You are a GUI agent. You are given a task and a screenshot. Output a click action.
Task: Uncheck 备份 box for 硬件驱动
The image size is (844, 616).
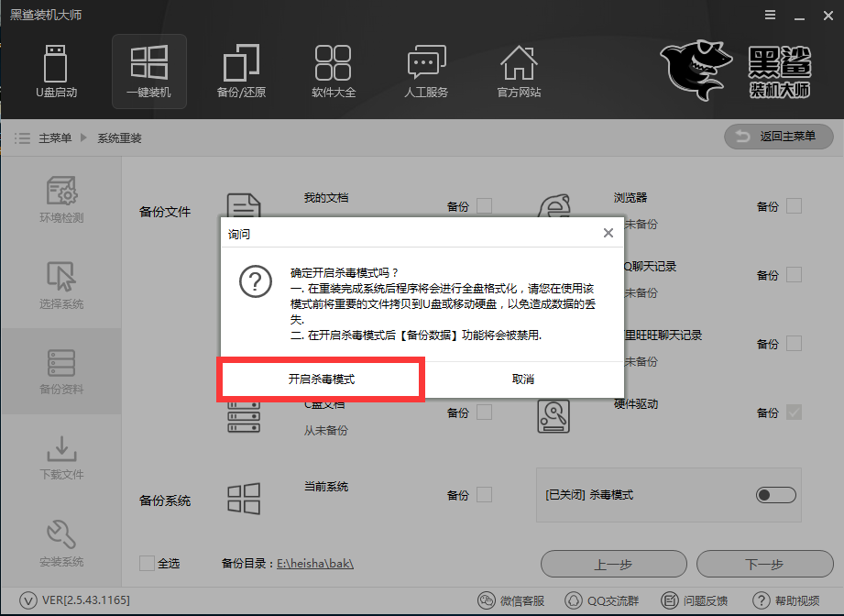794,412
